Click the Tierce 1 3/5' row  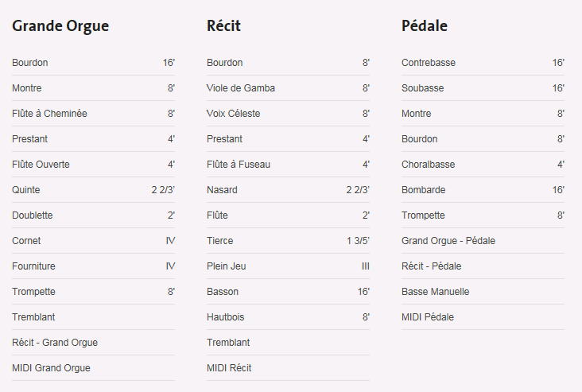(x=288, y=241)
